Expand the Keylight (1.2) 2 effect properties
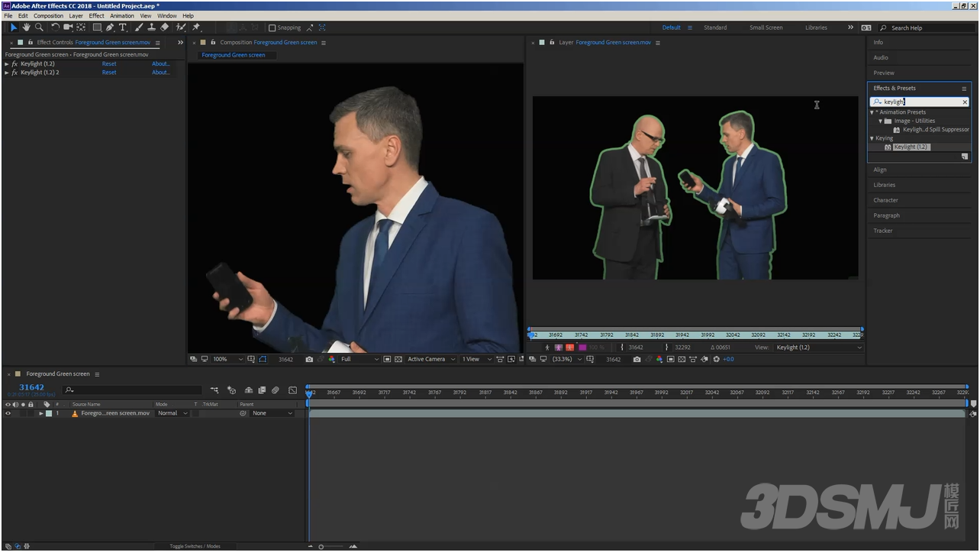The image size is (980, 553). [x=7, y=73]
